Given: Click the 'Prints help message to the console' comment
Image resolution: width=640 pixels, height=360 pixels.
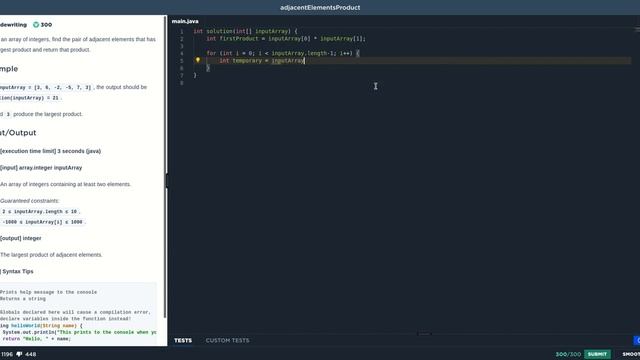Looking at the screenshot, I should [x=49, y=292].
